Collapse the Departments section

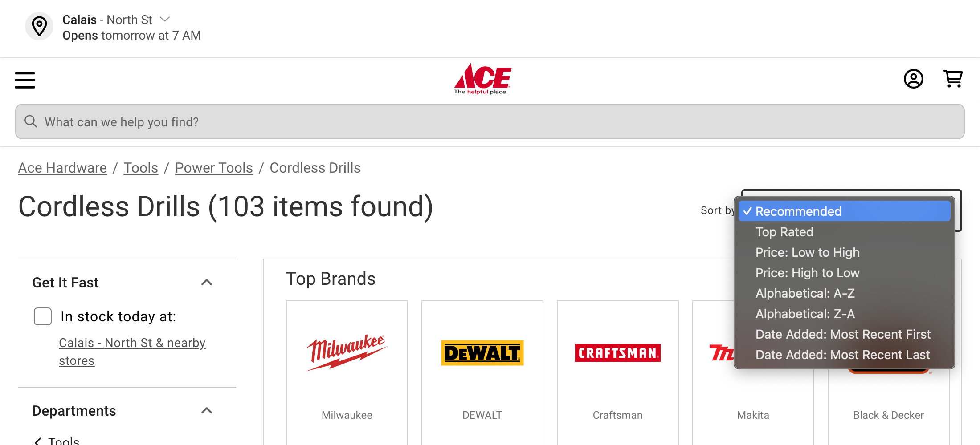coord(207,410)
